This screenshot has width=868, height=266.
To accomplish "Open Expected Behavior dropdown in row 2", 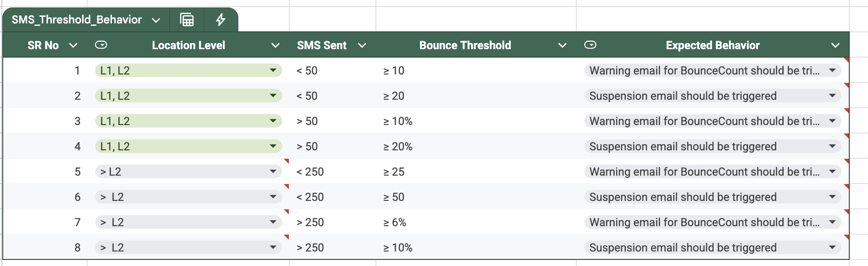I will coord(832,96).
